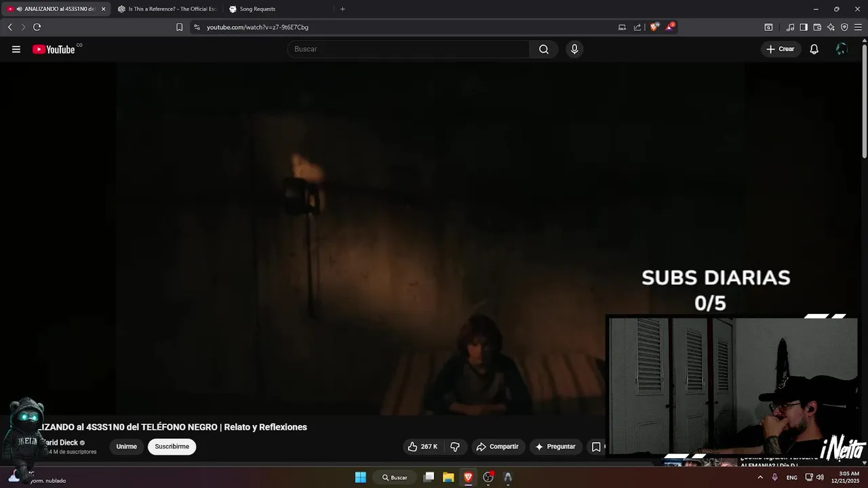Image resolution: width=868 pixels, height=488 pixels.
Task: Open File Explorer from the taskbar
Action: (448, 477)
